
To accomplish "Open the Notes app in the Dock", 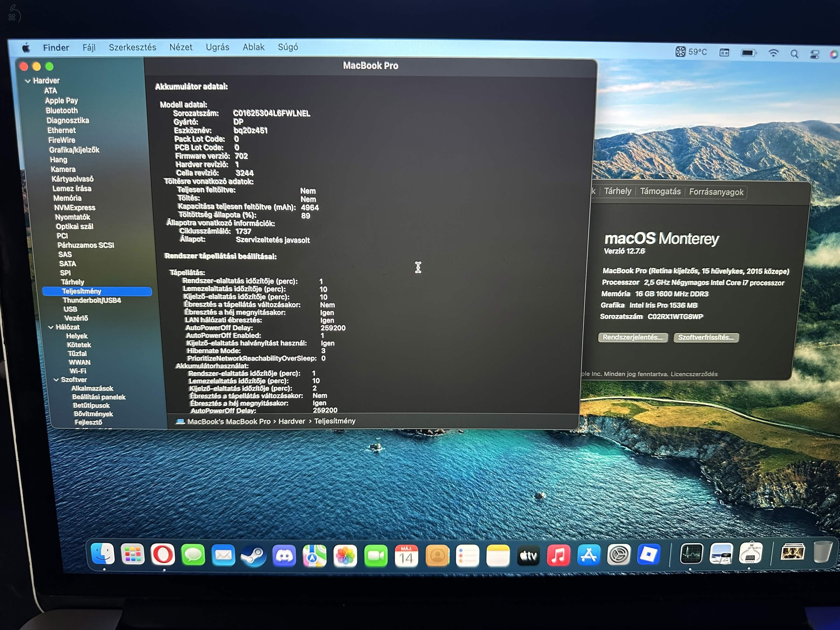I will click(498, 556).
